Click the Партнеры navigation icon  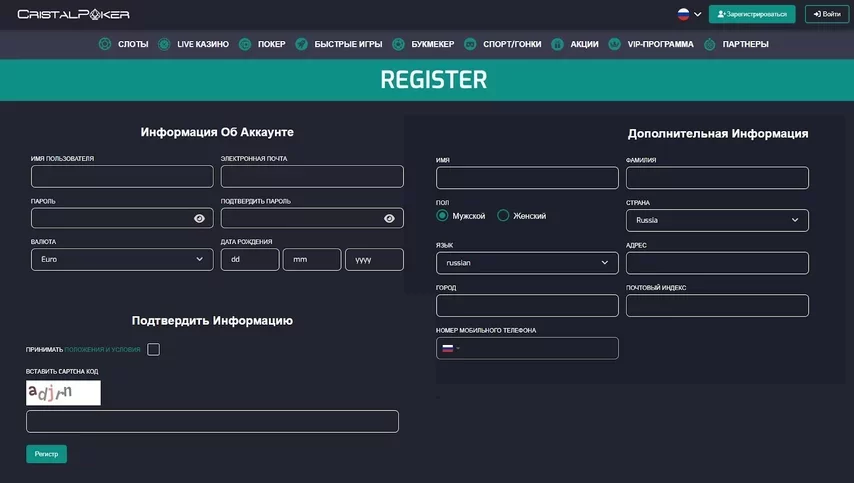coord(710,45)
